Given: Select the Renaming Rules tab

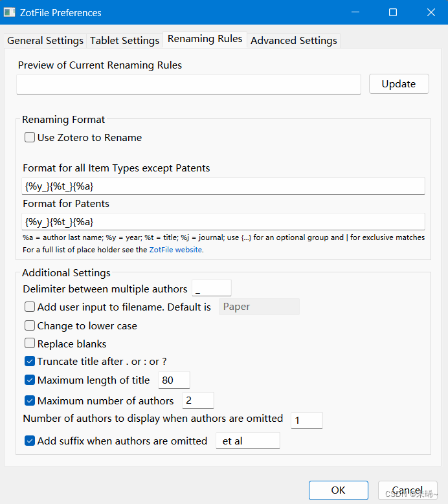Looking at the screenshot, I should click(x=205, y=39).
